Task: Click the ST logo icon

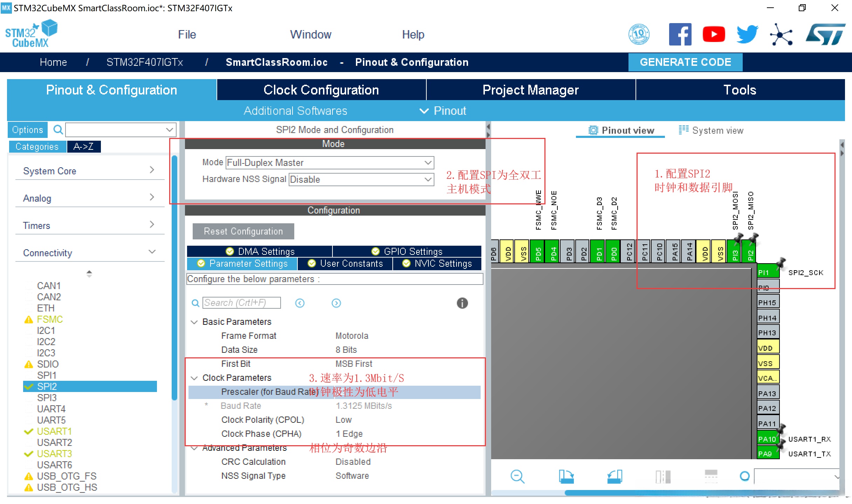Action: (825, 34)
